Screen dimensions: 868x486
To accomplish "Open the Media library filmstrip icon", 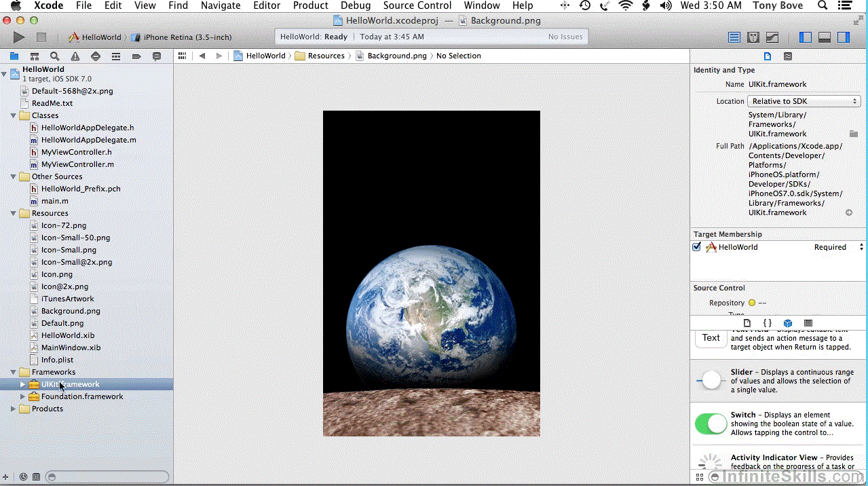I will pos(808,323).
